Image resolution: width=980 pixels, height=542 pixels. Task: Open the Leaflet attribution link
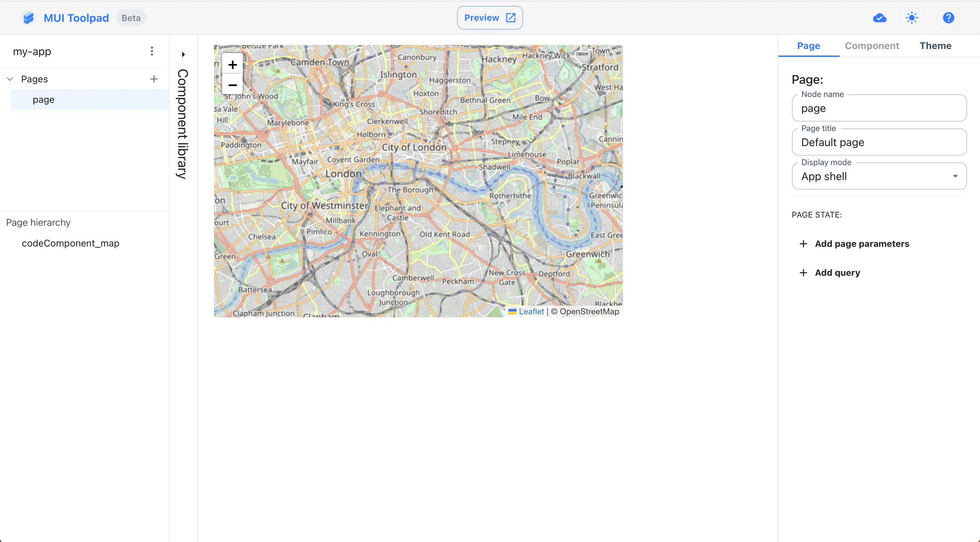click(531, 311)
